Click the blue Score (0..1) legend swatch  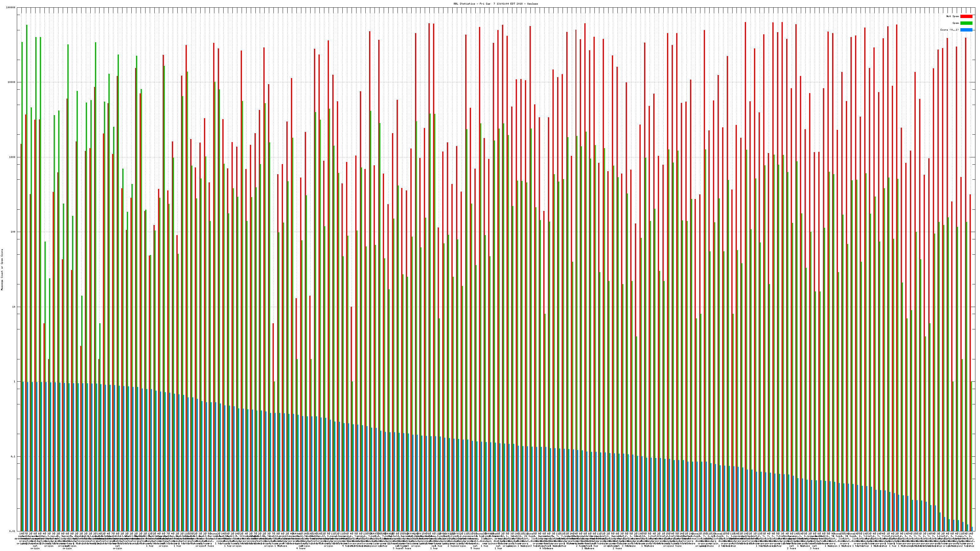(966, 30)
